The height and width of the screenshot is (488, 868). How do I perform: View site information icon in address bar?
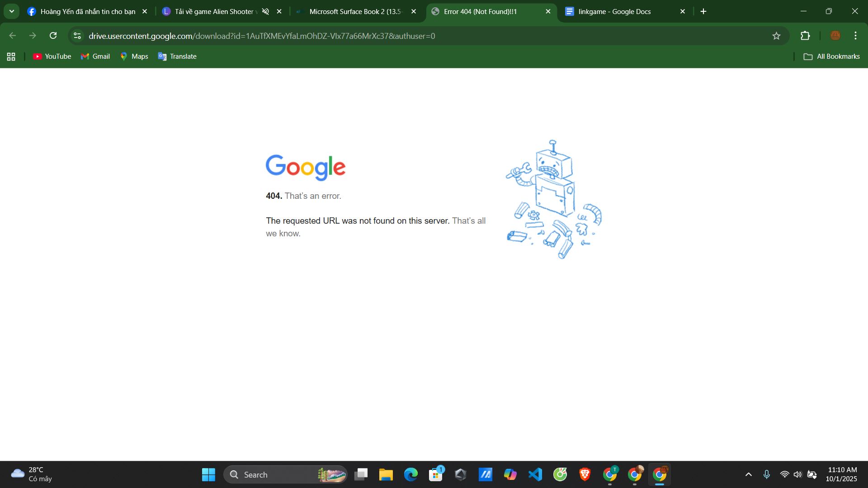point(77,36)
